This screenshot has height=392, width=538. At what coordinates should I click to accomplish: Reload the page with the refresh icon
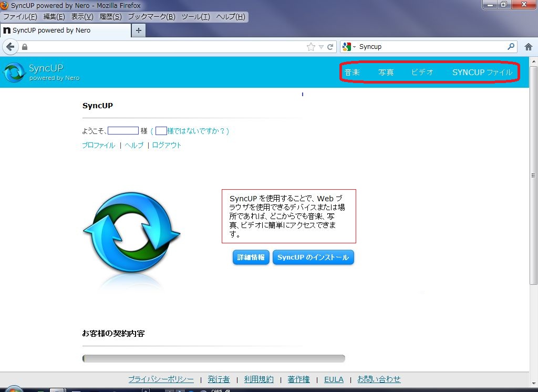(330, 46)
